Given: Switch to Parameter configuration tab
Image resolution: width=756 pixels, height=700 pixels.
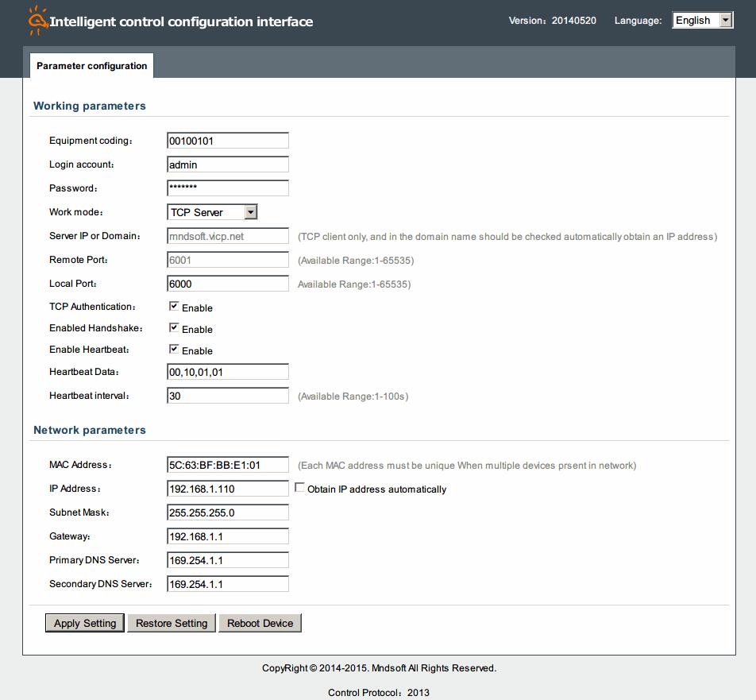Looking at the screenshot, I should tap(91, 66).
